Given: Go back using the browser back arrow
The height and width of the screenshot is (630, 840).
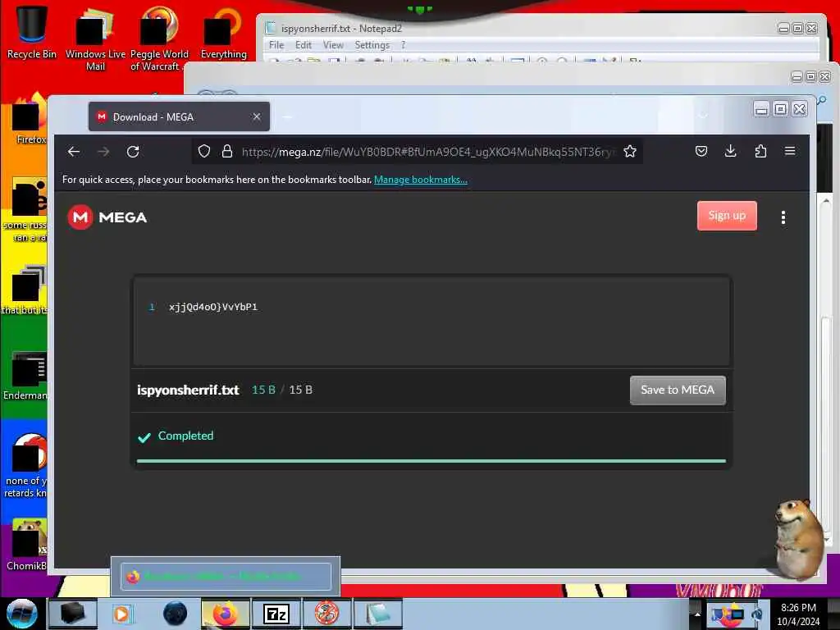Looking at the screenshot, I should click(74, 152).
